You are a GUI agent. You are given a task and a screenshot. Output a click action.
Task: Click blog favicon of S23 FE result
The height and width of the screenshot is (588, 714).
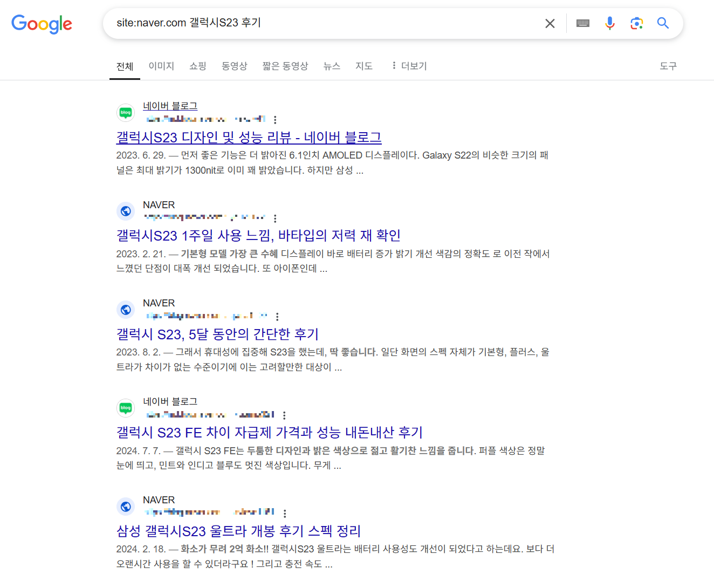click(x=126, y=408)
